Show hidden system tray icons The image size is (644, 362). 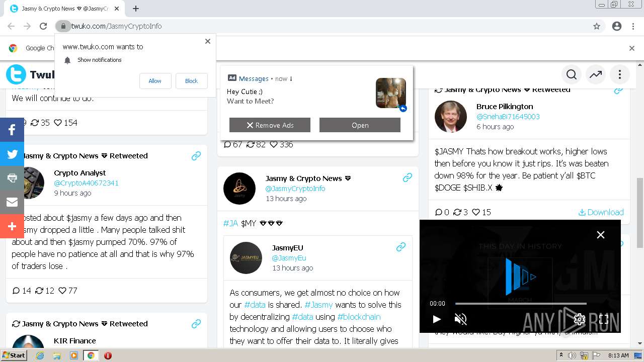pos(561,355)
